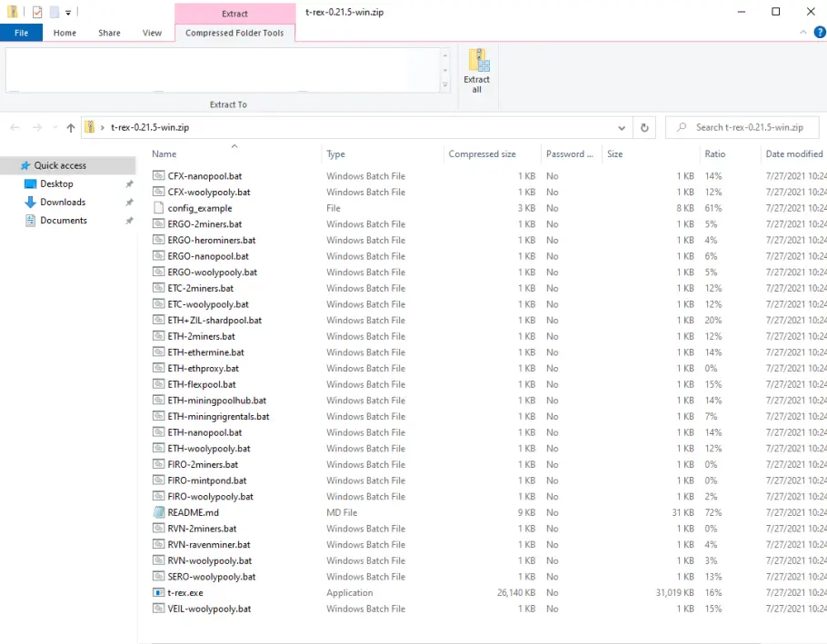Select Quick access in navigation pane
827x644 pixels.
coord(68,165)
